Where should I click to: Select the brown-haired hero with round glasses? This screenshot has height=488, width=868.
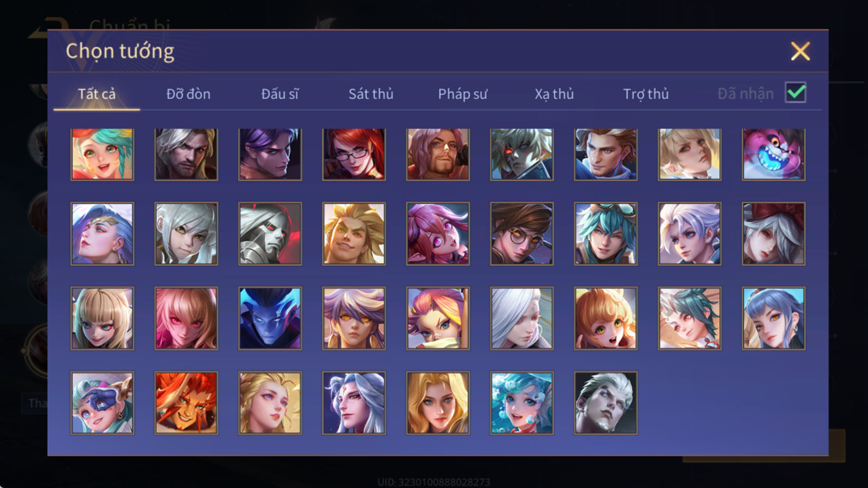point(522,234)
